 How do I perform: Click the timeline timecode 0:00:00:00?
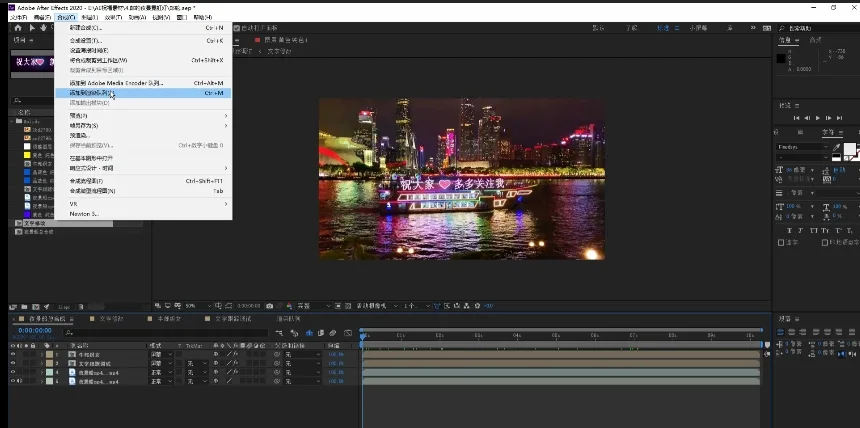[34, 330]
